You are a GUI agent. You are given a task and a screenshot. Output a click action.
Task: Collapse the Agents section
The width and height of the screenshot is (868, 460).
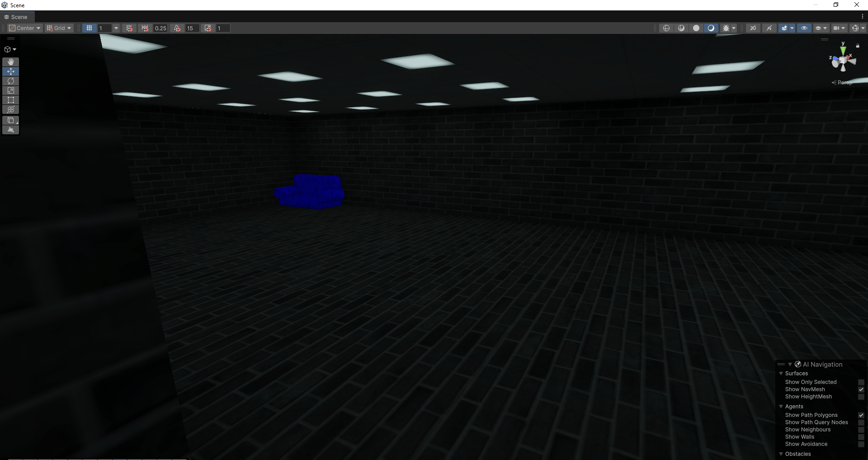pos(781,407)
